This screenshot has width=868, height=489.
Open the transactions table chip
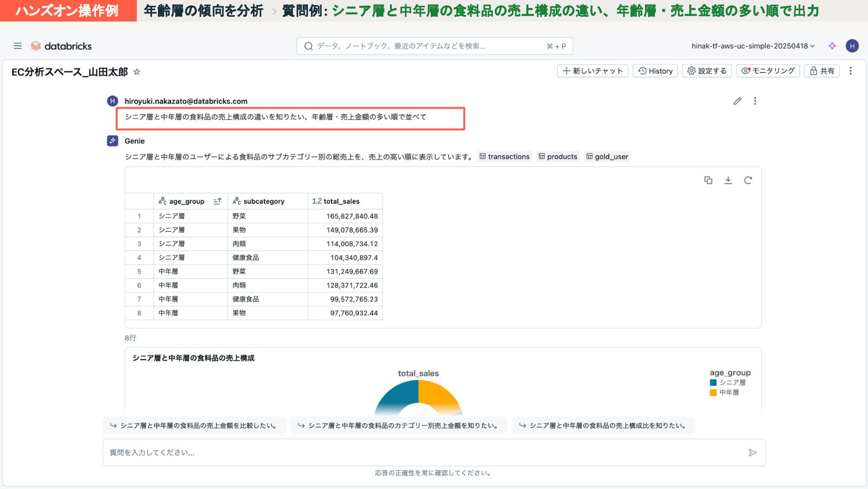pos(504,157)
